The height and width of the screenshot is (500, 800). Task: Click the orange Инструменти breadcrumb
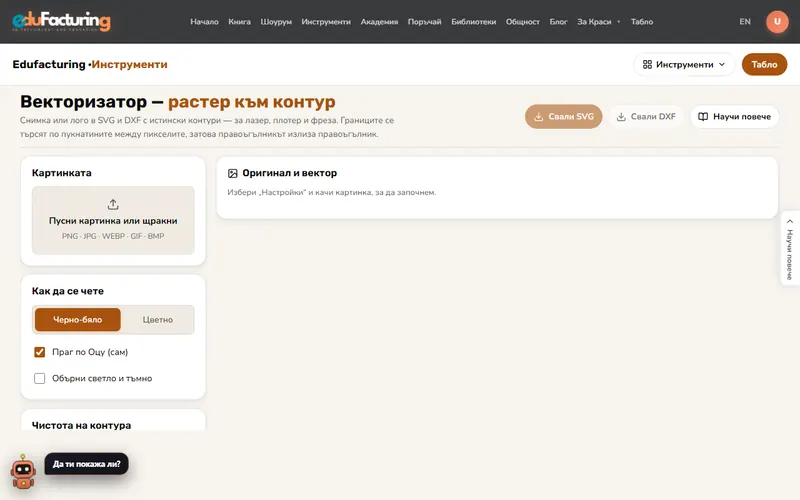point(129,64)
